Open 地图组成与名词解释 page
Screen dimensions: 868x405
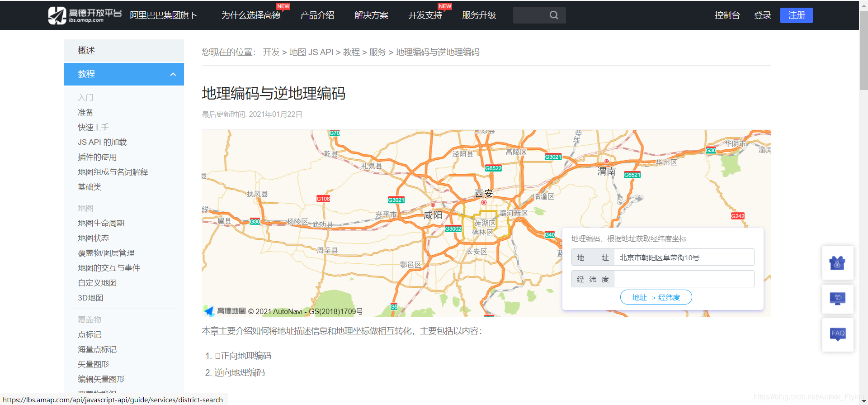113,172
